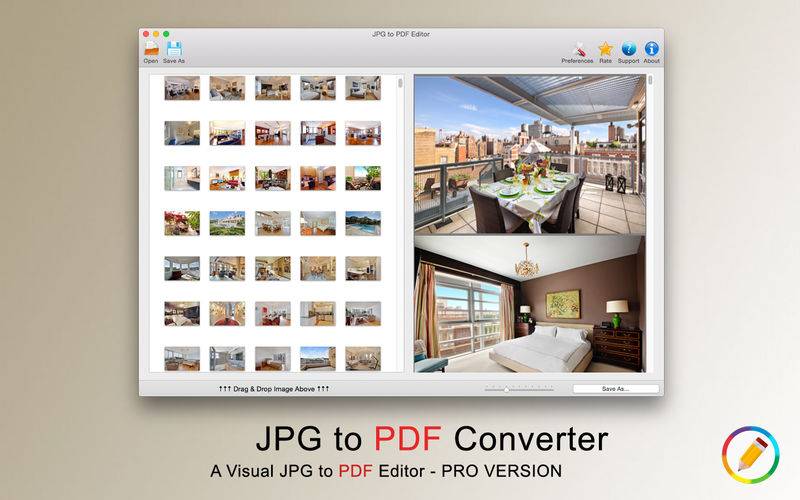The height and width of the screenshot is (500, 800).
Task: Select the red flowers garden thumbnail
Action: pos(182,223)
